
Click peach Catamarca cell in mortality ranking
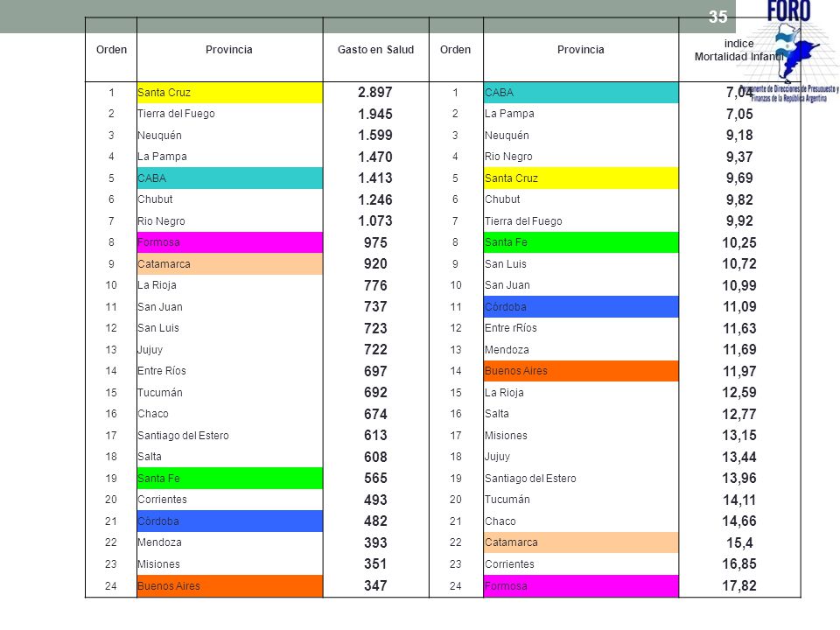581,542
